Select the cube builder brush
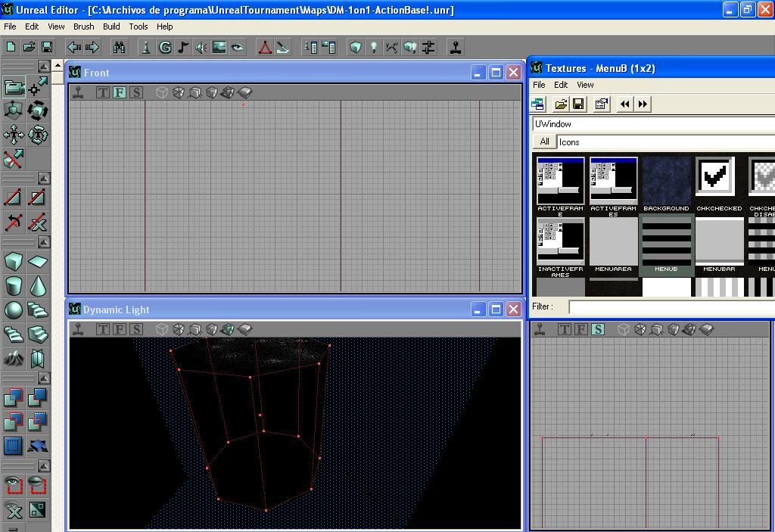 [x=14, y=261]
